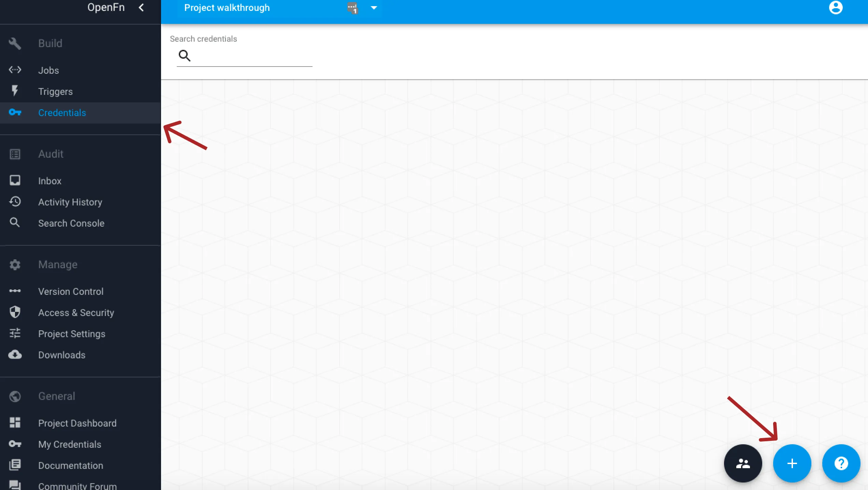Click the Audit section list icon
Image resolution: width=868 pixels, height=490 pixels.
pyautogui.click(x=15, y=154)
